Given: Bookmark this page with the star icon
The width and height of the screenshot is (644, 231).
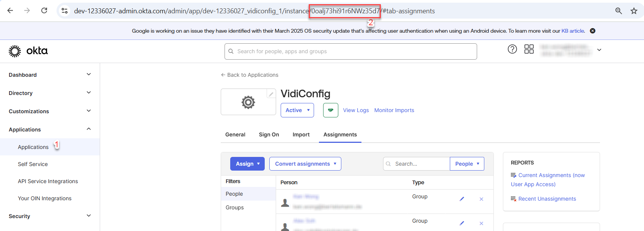Looking at the screenshot, I should (x=634, y=11).
